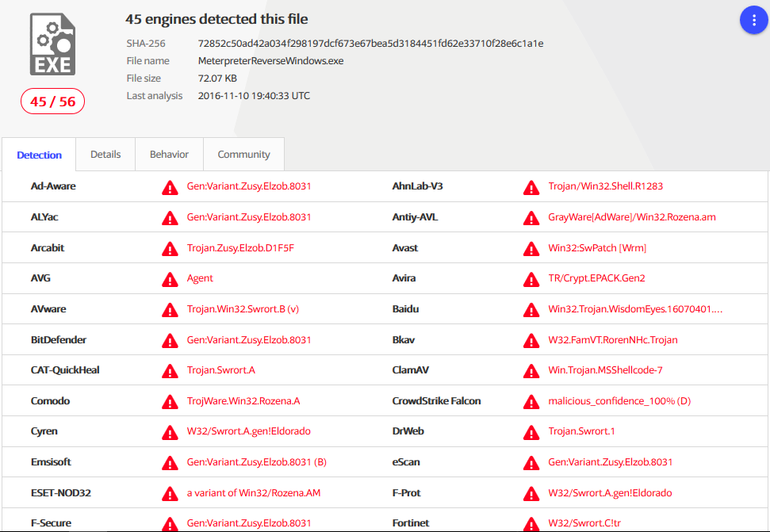
Task: Click the Comodo result TrojWare.Win32.Rozena.A
Action: coord(243,401)
